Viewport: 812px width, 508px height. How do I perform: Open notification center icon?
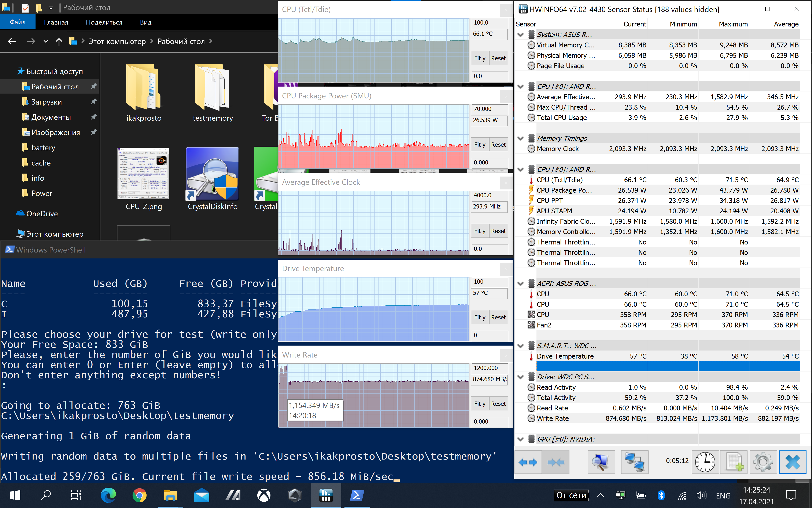pos(791,495)
